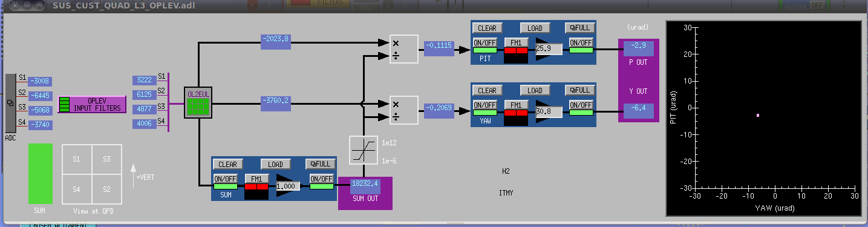
Task: Click the green SUM level bar
Action: pos(41,174)
